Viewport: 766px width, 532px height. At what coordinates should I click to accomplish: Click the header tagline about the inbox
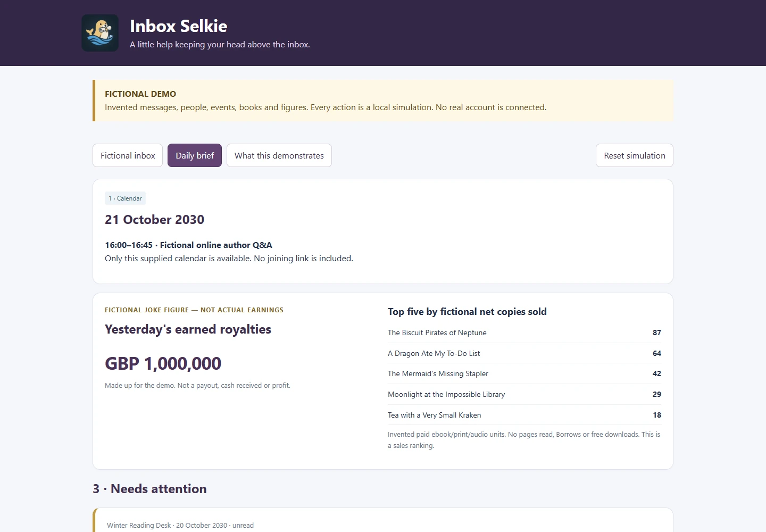click(x=220, y=45)
